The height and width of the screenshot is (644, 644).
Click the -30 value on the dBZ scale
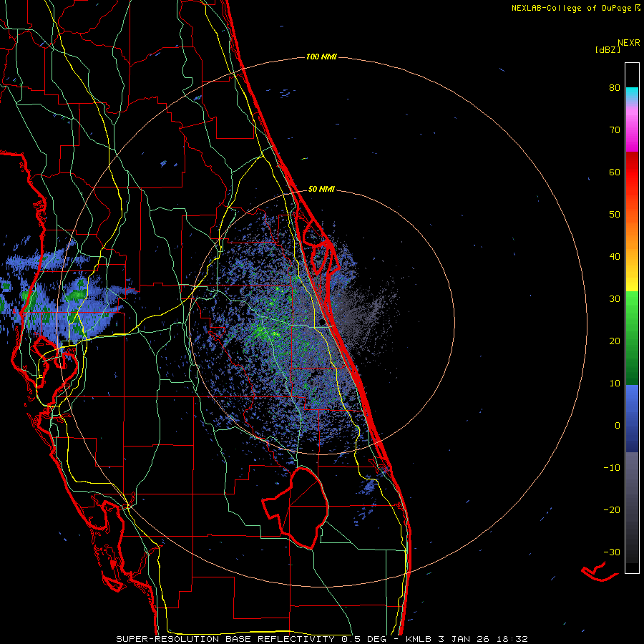[x=612, y=552]
